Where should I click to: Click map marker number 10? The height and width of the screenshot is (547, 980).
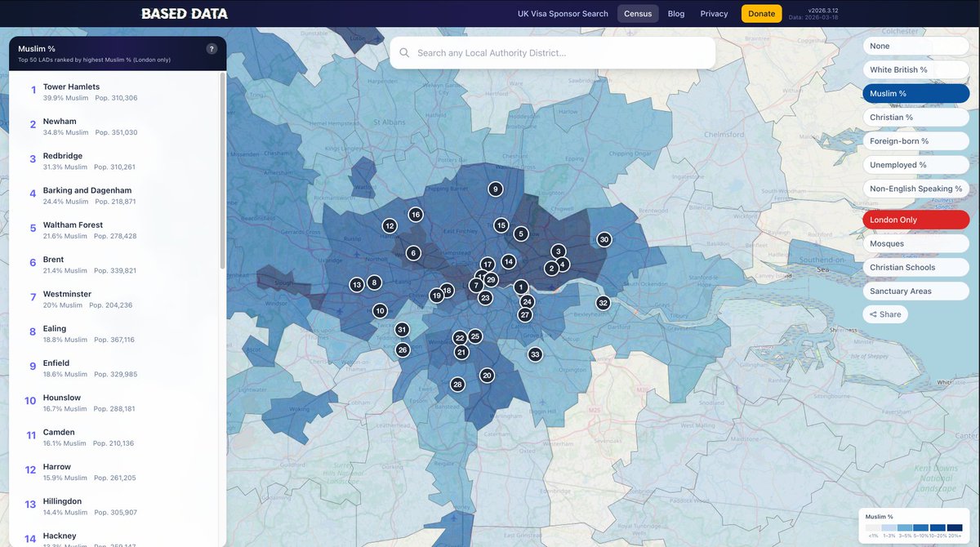[x=380, y=311]
